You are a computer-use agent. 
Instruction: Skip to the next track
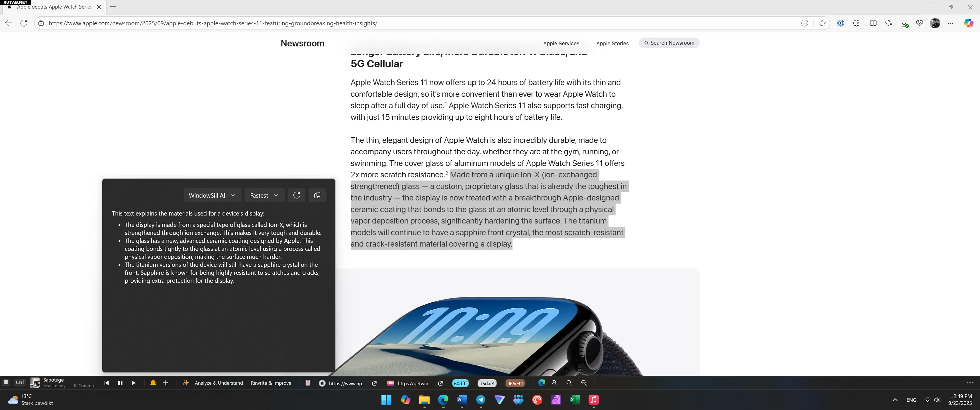[134, 383]
